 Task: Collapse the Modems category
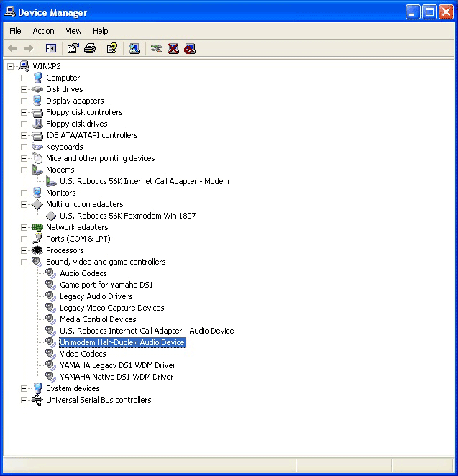[x=24, y=170]
